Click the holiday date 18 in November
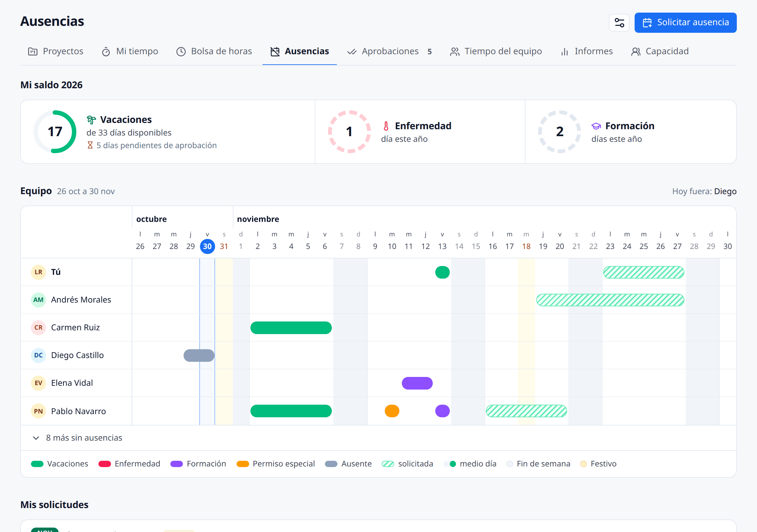This screenshot has height=532, width=757. (526, 246)
